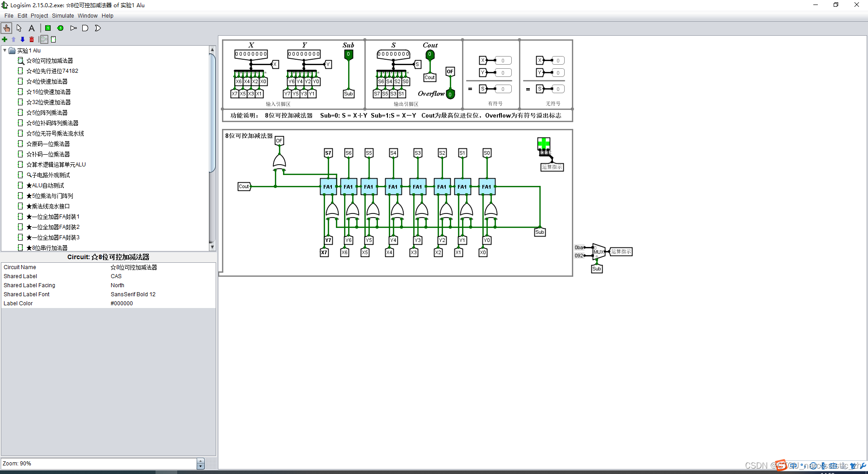Click the Overflow output pin
This screenshot has width=868, height=474.
click(450, 94)
